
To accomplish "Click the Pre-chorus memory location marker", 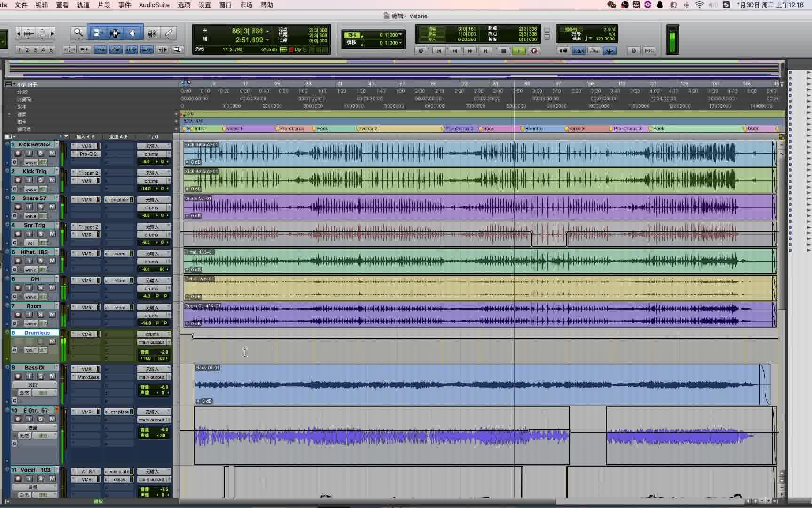I will click(x=289, y=128).
